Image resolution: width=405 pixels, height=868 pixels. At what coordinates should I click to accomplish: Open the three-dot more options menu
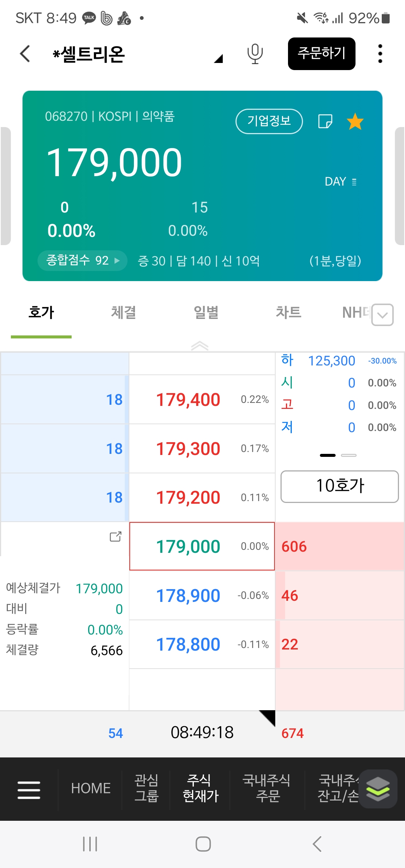pos(380,54)
